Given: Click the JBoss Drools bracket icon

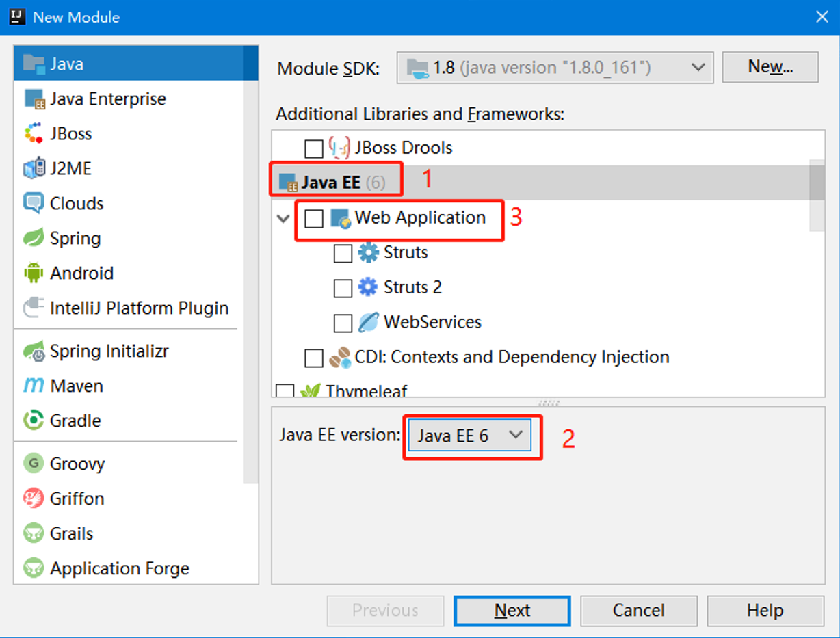Looking at the screenshot, I should 340,148.
